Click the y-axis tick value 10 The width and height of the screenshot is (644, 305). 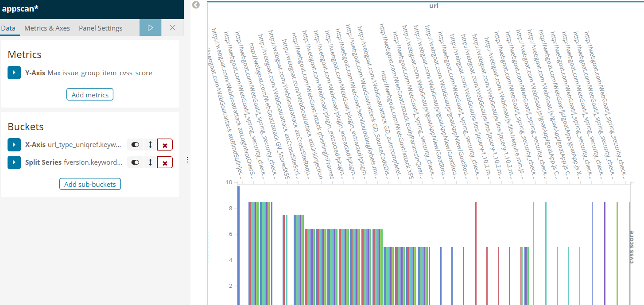(229, 182)
